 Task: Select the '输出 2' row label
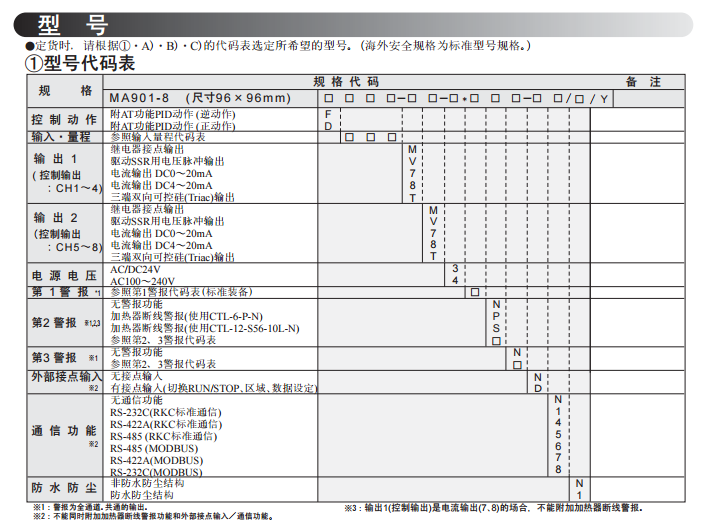[x=55, y=218]
